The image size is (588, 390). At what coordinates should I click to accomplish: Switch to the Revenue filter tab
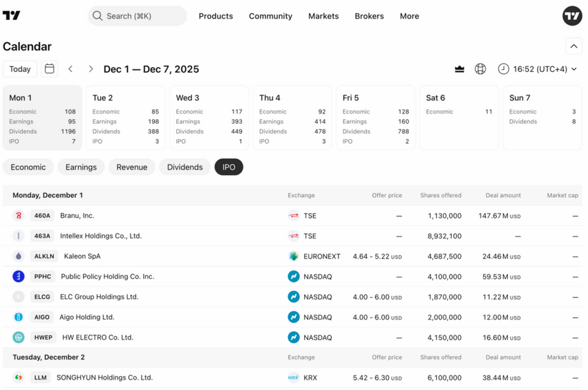pyautogui.click(x=131, y=167)
